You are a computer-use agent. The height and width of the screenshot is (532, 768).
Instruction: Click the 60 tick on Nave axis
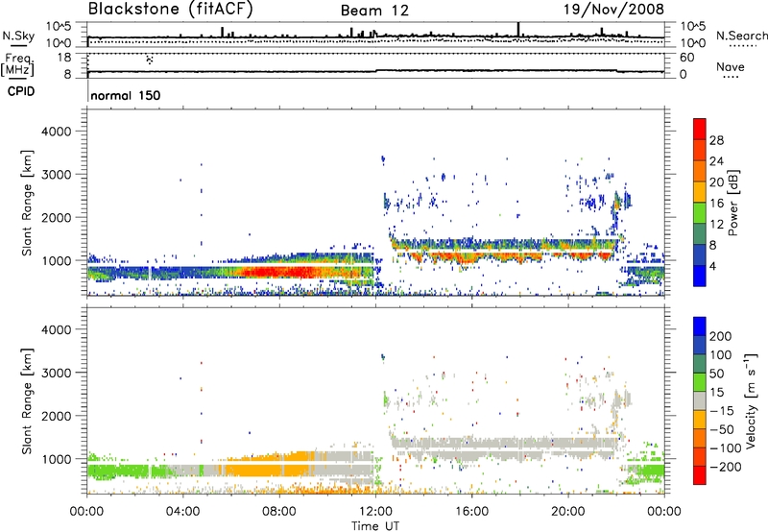pos(686,58)
